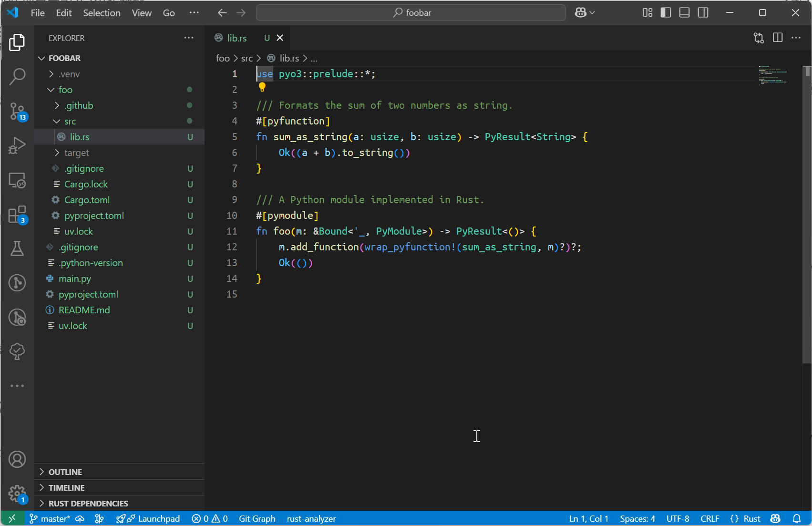Viewport: 812px width, 526px height.
Task: Expand the TIMELINE section
Action: click(120, 487)
